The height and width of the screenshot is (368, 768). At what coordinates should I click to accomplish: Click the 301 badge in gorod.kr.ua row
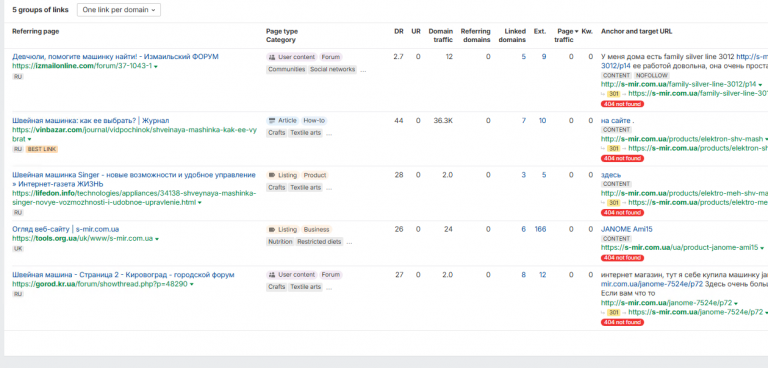pos(613,312)
